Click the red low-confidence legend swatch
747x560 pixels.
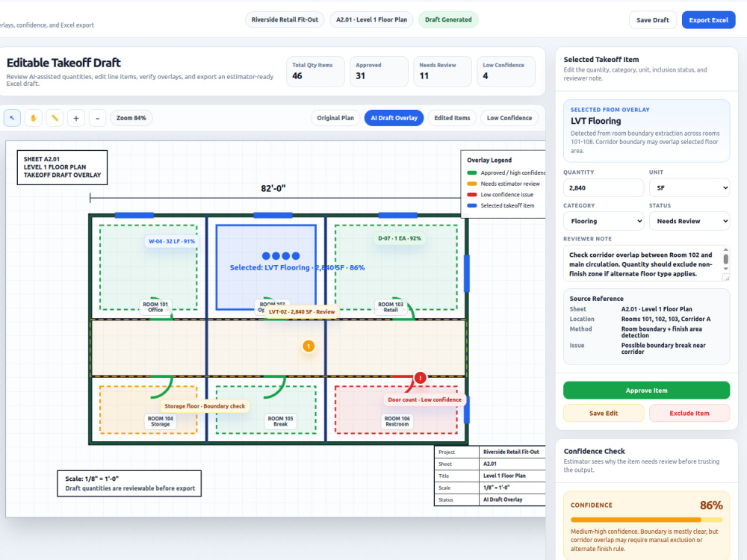pos(472,195)
